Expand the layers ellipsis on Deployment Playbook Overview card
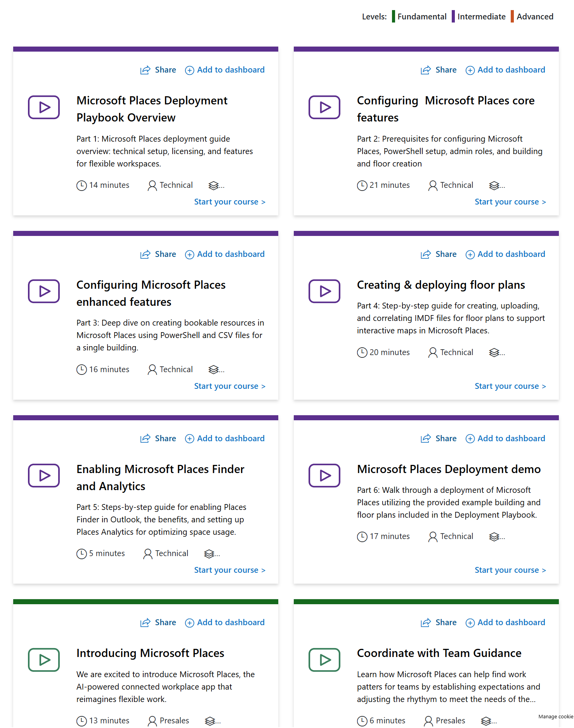The width and height of the screenshot is (574, 728). pyautogui.click(x=216, y=185)
